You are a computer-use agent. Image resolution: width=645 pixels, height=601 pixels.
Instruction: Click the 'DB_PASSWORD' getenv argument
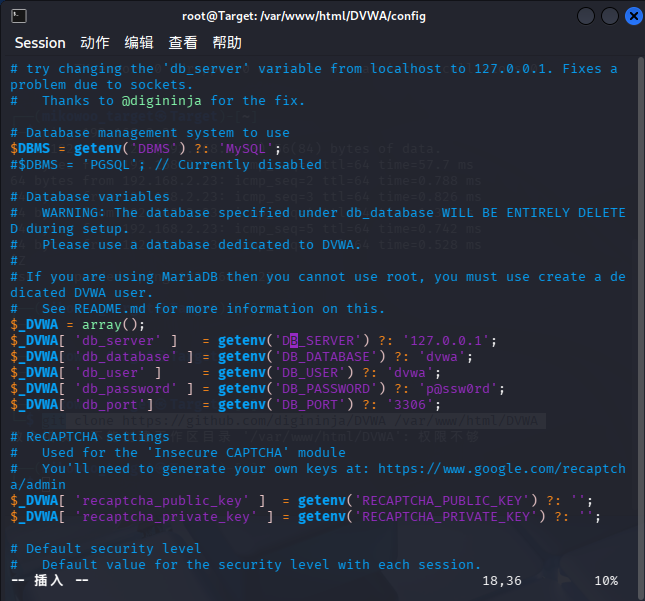326,389
